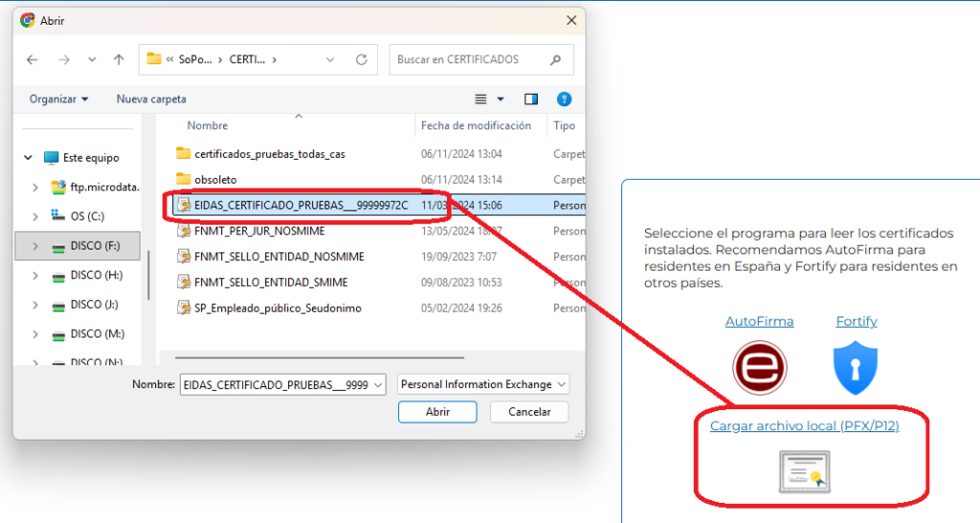Sort by Fecha de modificación column header
980x523 pixels.
click(x=476, y=125)
